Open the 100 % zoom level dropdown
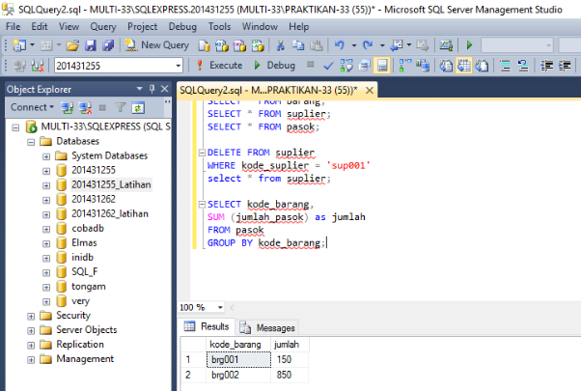 [x=220, y=307]
